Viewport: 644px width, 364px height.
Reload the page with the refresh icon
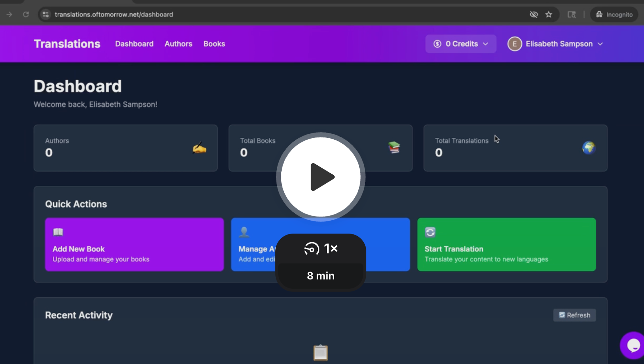[26, 14]
